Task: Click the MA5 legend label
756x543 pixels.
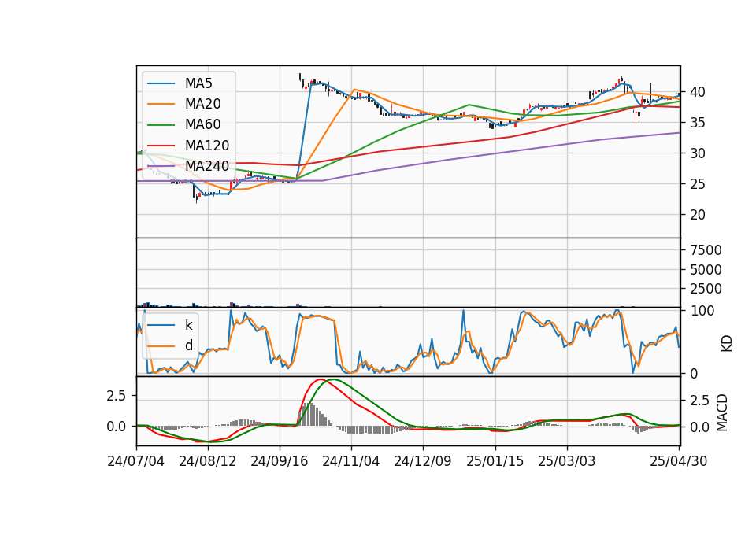Action: tap(198, 83)
